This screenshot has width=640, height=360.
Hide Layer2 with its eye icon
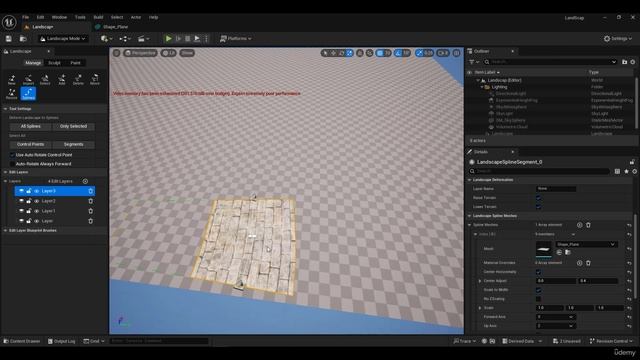[x=36, y=201]
